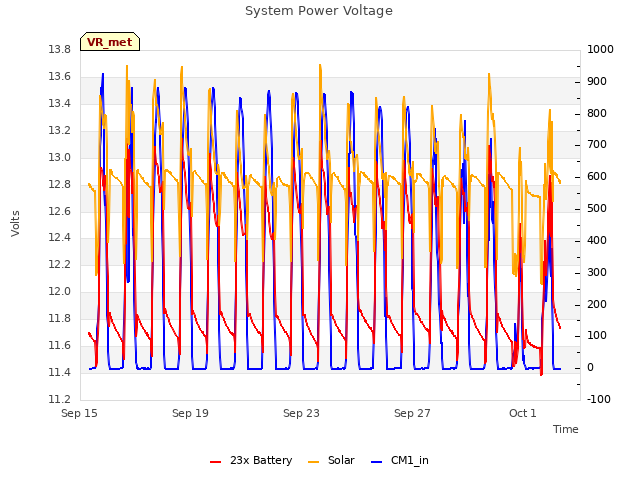The height and width of the screenshot is (480, 640).
Task: Click the Sep 27 x-axis tick label
Action: [412, 413]
